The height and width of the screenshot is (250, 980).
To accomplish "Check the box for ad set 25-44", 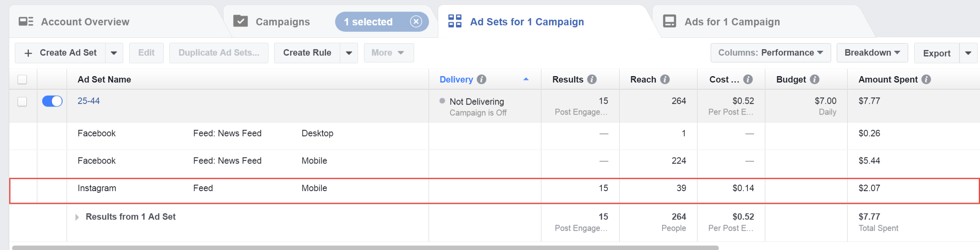I will (22, 102).
